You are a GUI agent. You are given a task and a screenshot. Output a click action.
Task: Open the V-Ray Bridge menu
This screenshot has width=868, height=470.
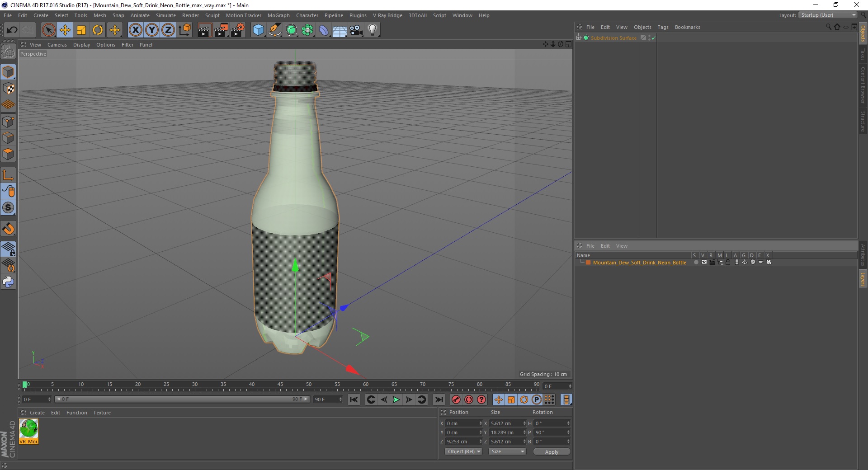(x=387, y=15)
